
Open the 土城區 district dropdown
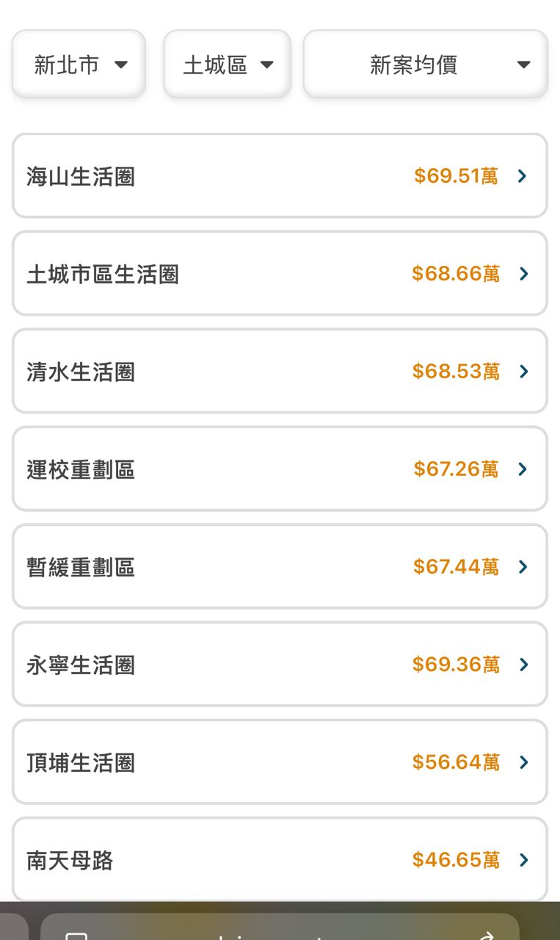(228, 65)
